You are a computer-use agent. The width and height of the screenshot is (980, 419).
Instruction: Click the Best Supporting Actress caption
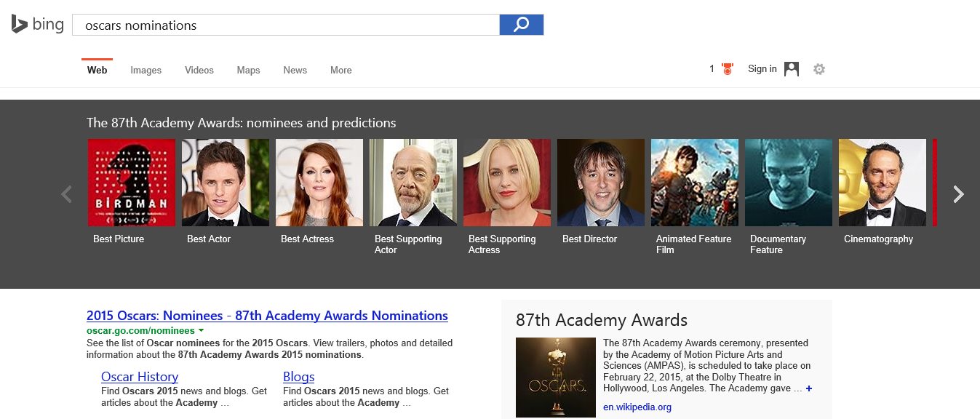(502, 244)
